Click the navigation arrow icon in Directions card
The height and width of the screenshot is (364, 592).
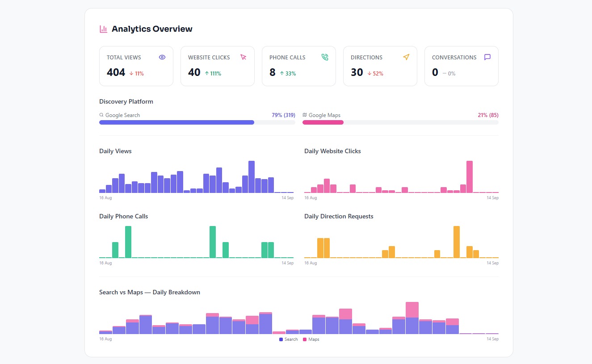[x=406, y=57]
